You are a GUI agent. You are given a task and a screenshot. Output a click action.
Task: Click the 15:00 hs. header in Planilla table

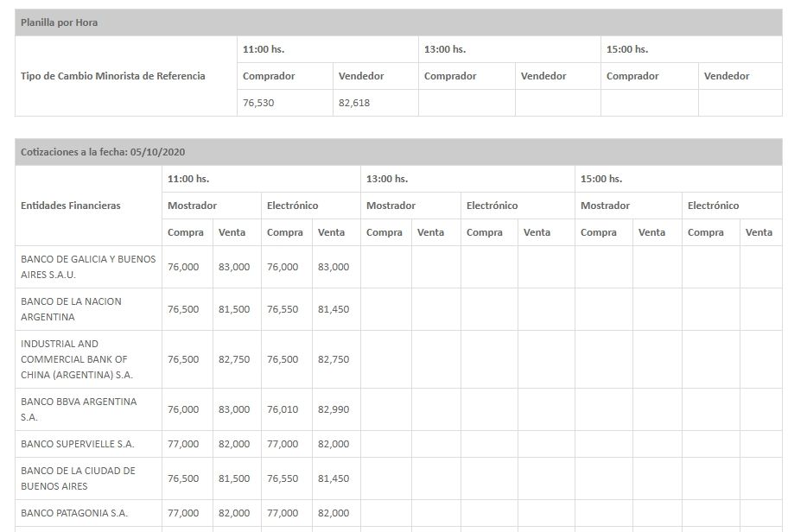pyautogui.click(x=627, y=49)
